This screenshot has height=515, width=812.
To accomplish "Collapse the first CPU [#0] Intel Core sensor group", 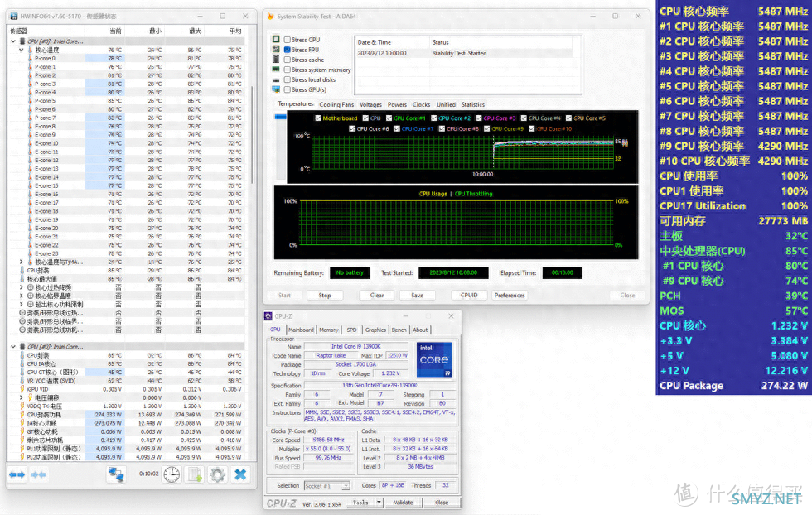I will [13, 41].
